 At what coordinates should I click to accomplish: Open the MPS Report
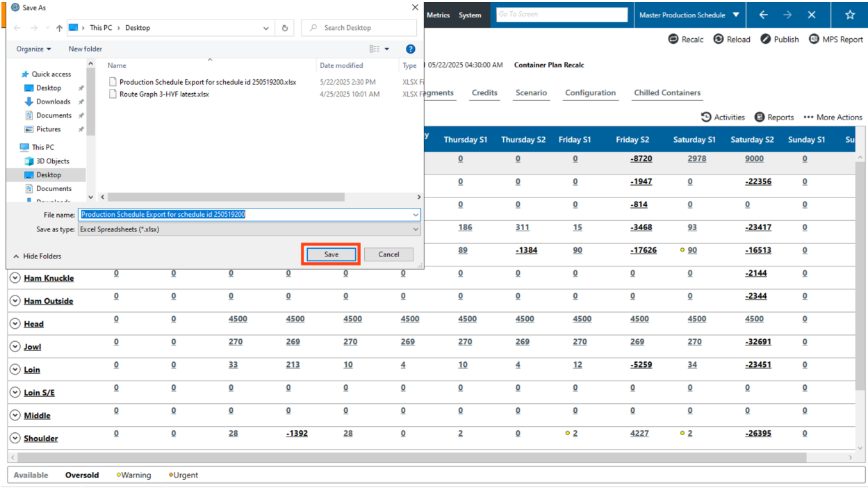pos(835,40)
